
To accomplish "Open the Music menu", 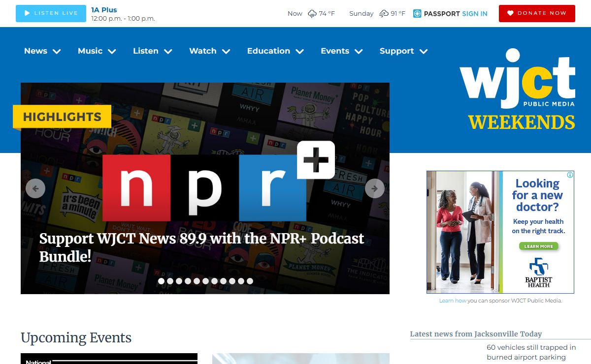I will (x=90, y=51).
